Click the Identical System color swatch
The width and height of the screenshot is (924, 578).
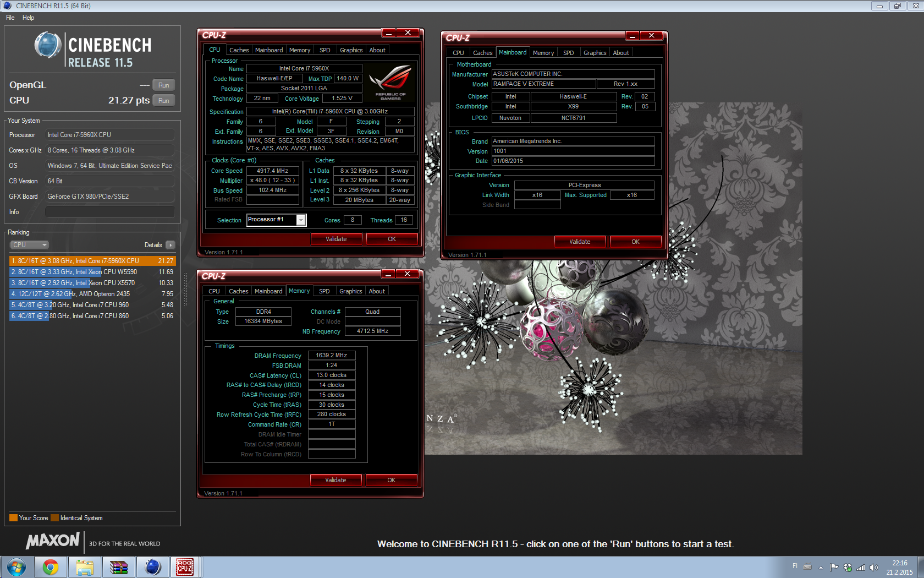click(54, 518)
